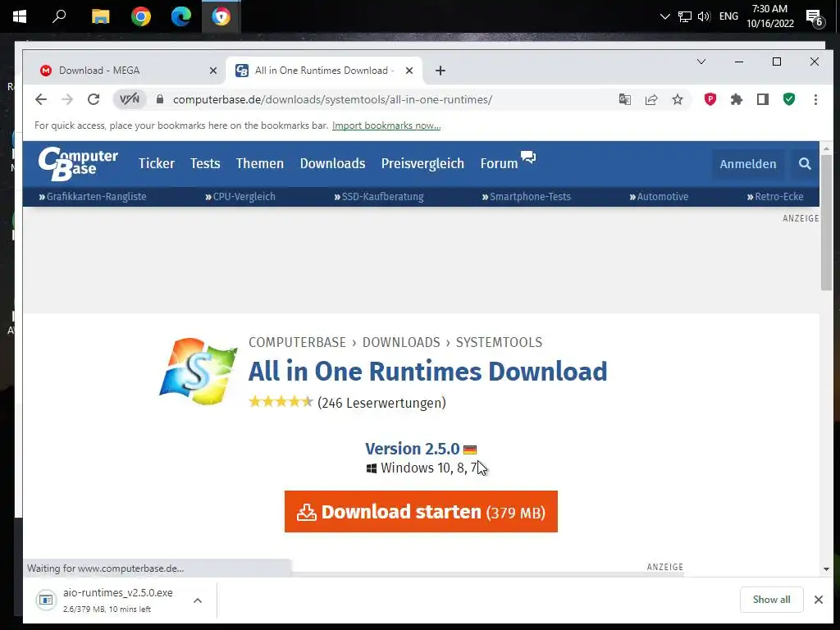Close the Download - MEGA tab
This screenshot has height=630, width=840.
tap(213, 71)
